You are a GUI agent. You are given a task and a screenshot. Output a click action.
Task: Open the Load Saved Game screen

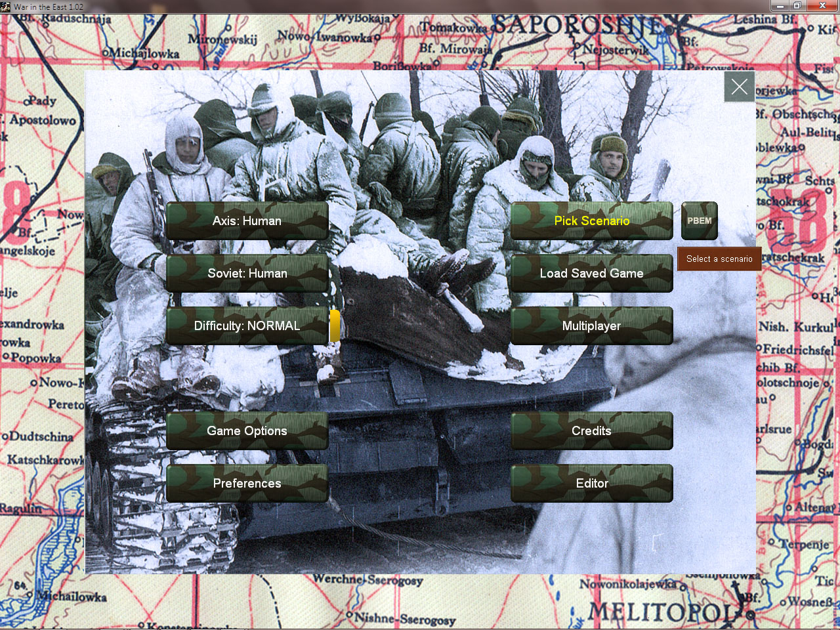592,274
